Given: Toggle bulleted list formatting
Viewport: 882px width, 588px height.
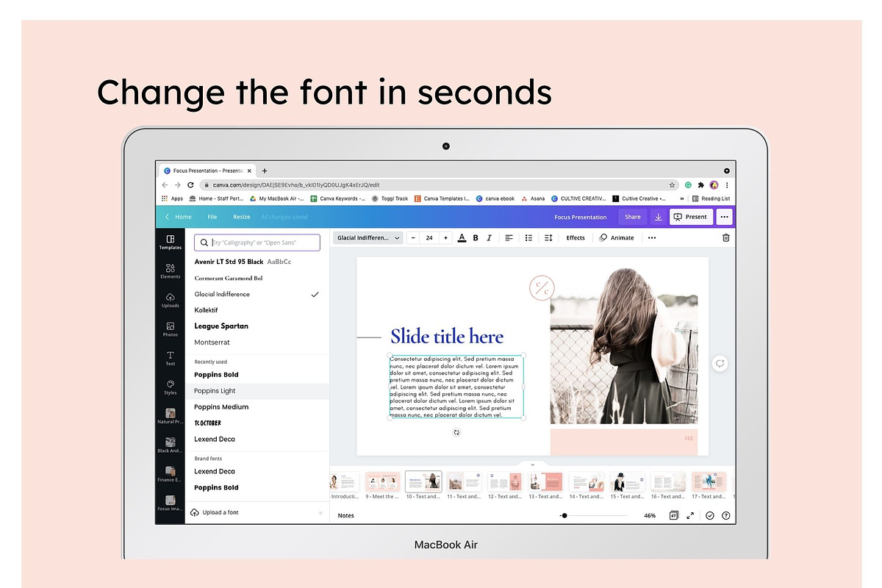Looking at the screenshot, I should pyautogui.click(x=528, y=237).
